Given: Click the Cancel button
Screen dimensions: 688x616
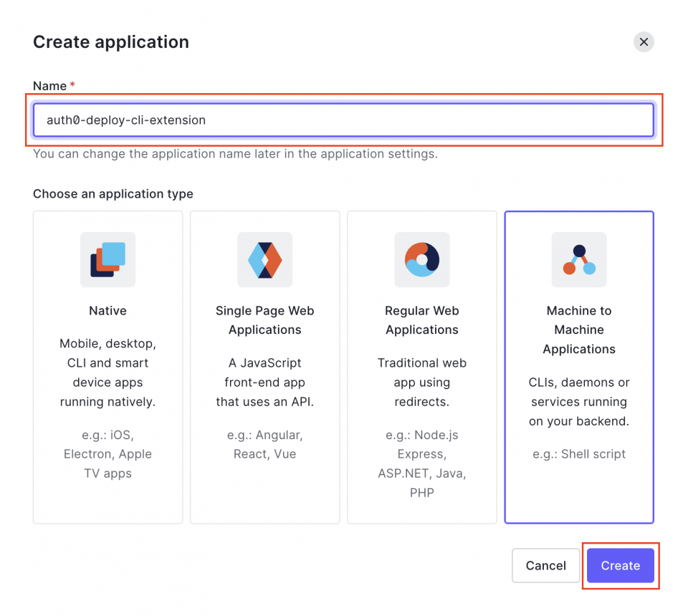Looking at the screenshot, I should click(x=545, y=565).
